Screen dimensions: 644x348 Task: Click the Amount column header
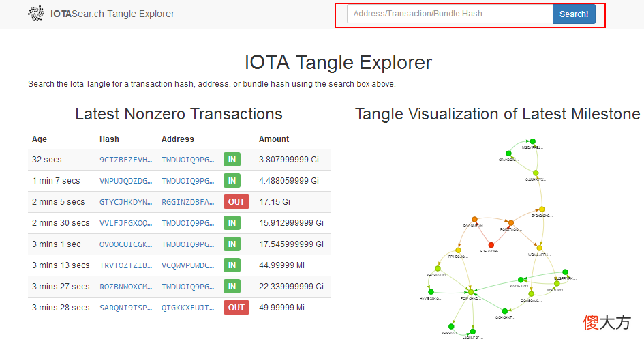coord(274,139)
